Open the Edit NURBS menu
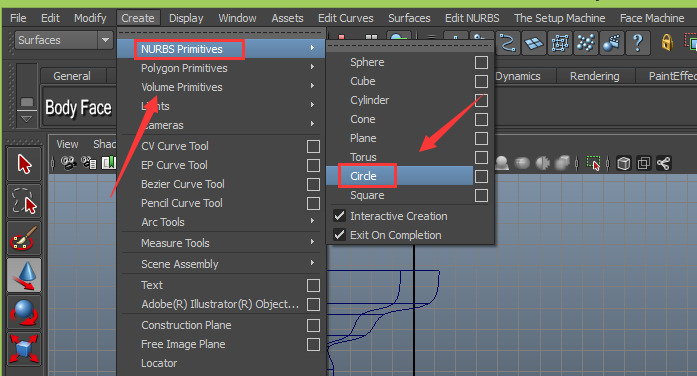This screenshot has width=697, height=376. [x=472, y=18]
